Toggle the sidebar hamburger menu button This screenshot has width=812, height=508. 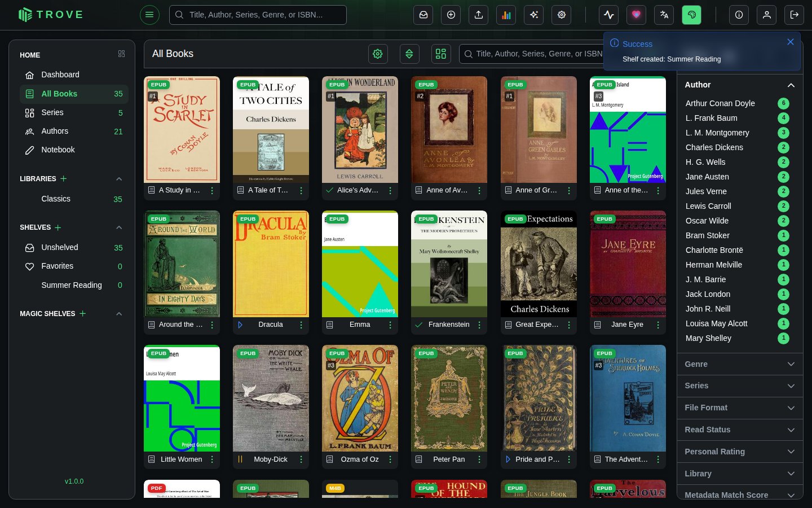149,15
